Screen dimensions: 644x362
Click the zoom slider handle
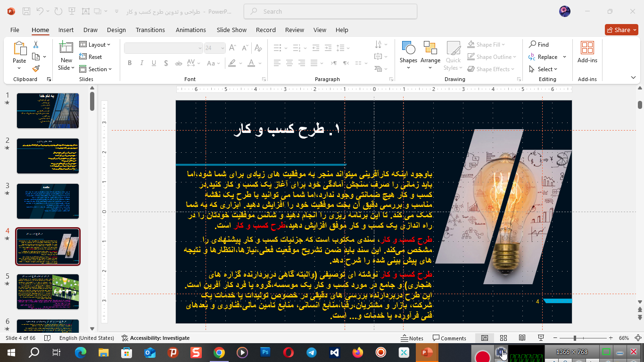click(x=575, y=338)
